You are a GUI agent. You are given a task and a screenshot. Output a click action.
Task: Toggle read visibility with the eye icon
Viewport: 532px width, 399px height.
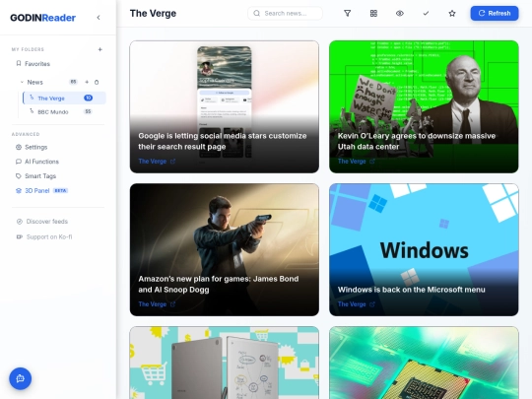(400, 13)
